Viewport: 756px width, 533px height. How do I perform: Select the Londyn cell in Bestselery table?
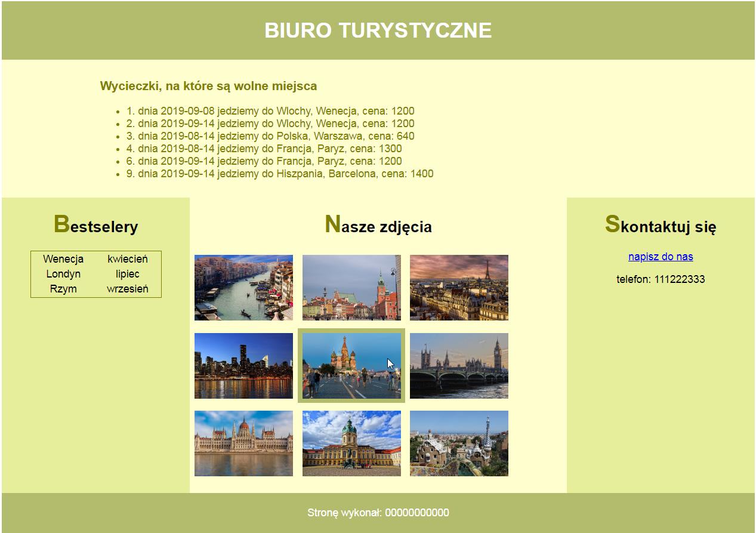point(63,274)
